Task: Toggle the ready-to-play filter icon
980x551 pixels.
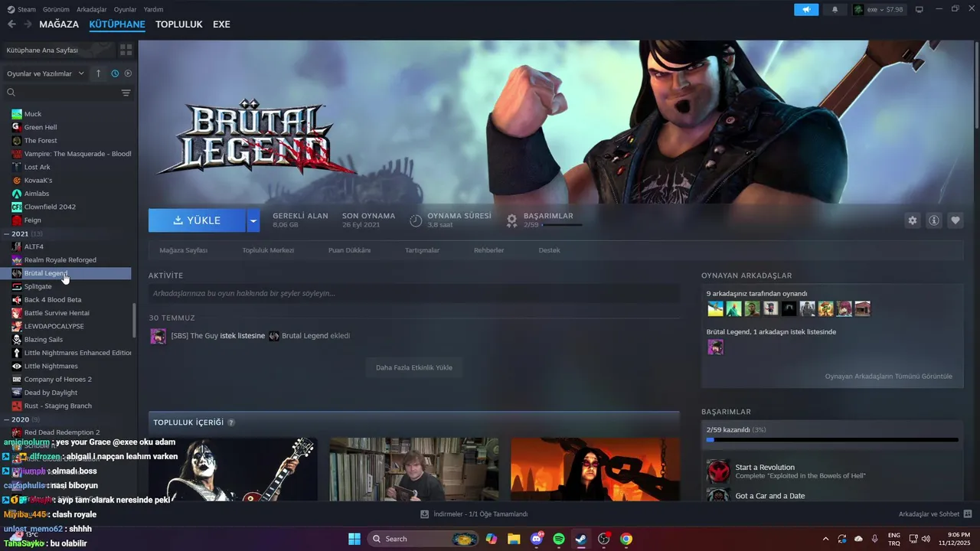Action: pyautogui.click(x=128, y=73)
